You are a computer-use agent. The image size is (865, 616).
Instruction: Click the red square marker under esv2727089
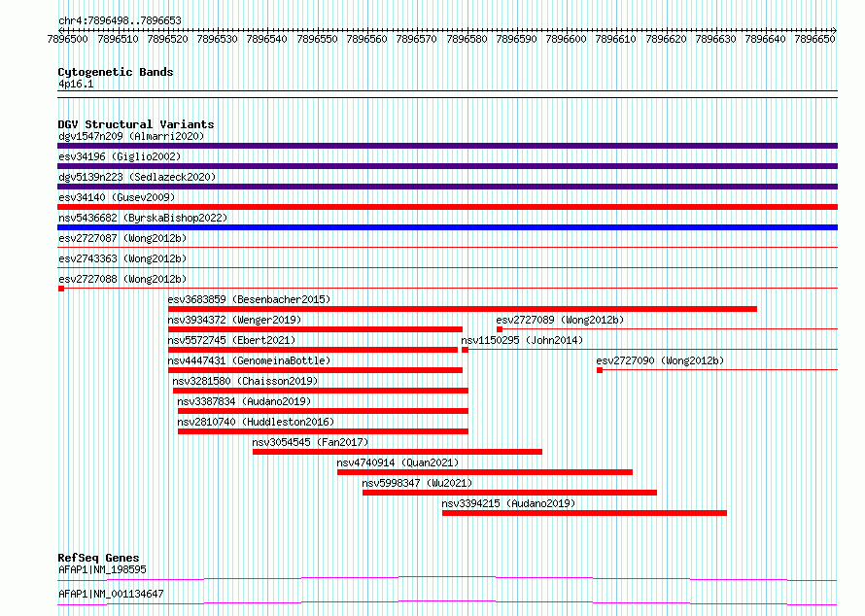500,329
